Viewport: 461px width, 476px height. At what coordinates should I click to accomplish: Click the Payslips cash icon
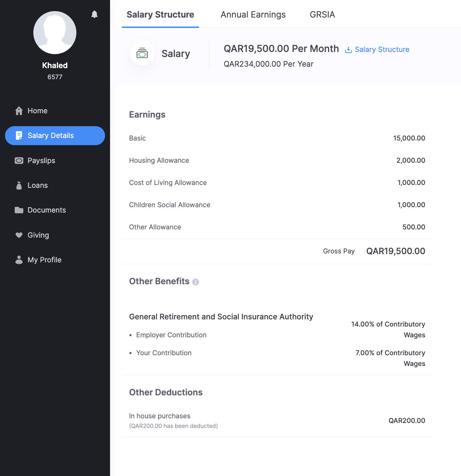point(19,161)
